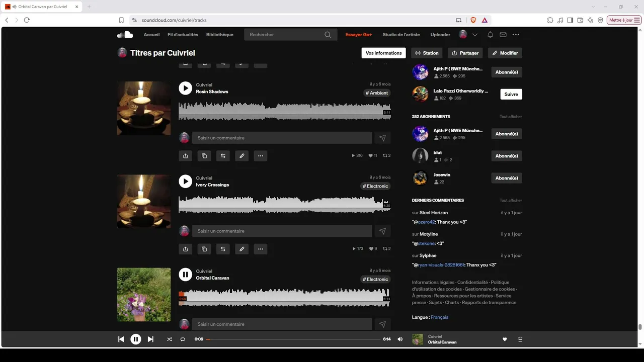This screenshot has width=644, height=362.
Task: Reload the page in the browser
Action: pos(27,20)
